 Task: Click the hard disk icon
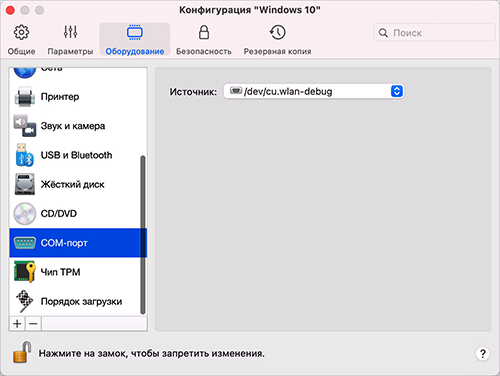point(25,184)
